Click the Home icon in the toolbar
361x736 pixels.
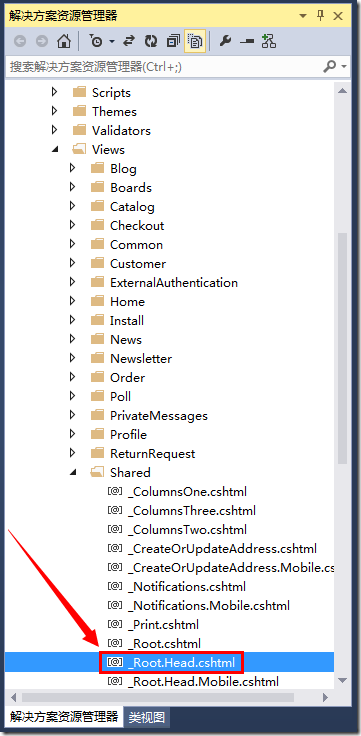(x=63, y=41)
